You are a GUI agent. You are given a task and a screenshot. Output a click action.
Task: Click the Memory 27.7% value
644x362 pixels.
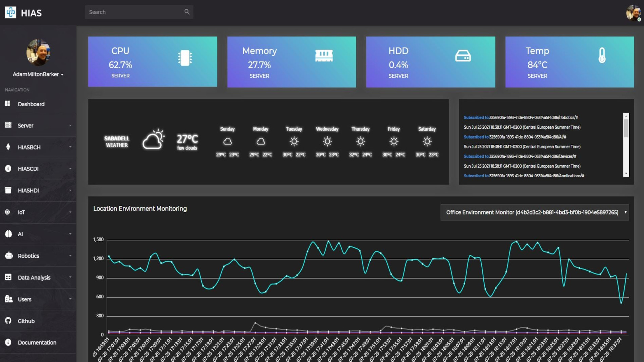259,65
